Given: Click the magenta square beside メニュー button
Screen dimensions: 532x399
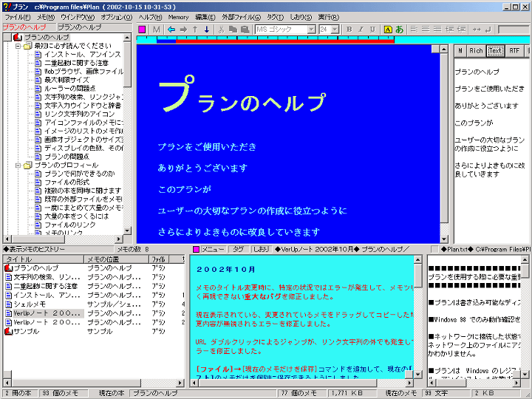Looking at the screenshot, I should click(196, 250).
